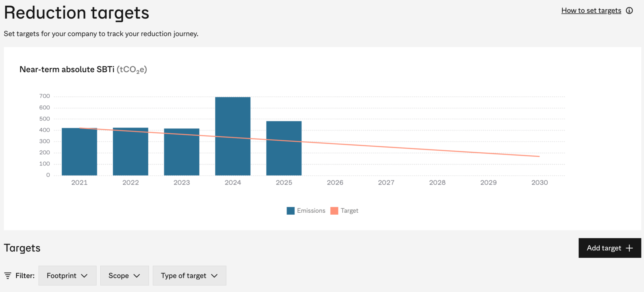
Task: Click the Targets section heading
Action: (x=22, y=248)
